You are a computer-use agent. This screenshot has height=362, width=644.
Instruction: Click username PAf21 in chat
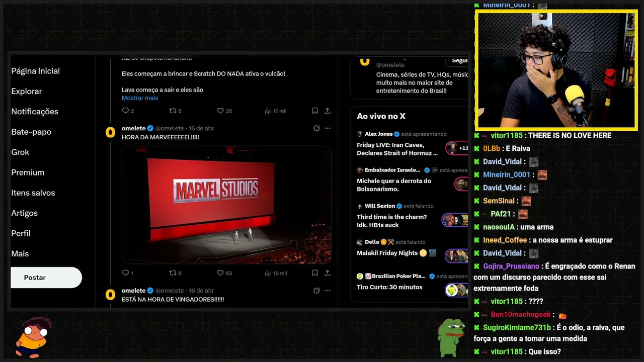[x=501, y=214]
